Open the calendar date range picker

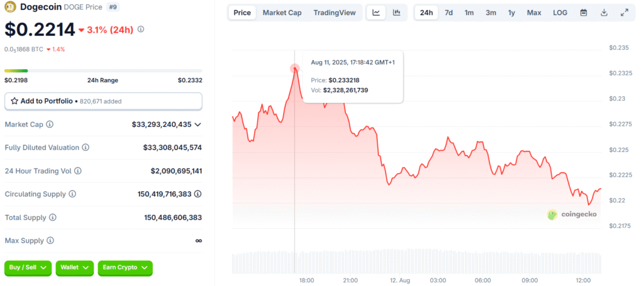point(584,13)
